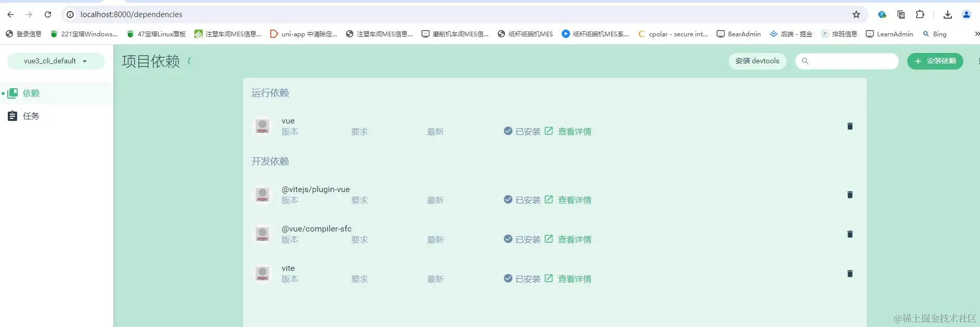Click the browser forward arrow

pyautogui.click(x=29, y=15)
